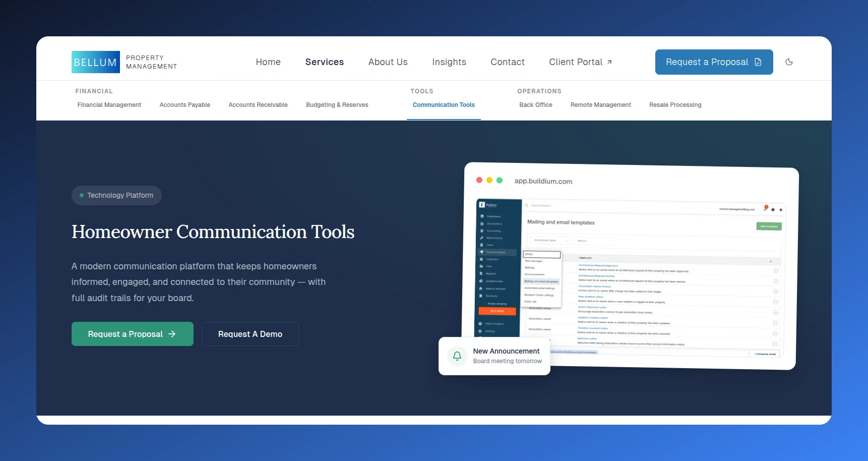Click the green Add template button in screenshot
The image size is (868, 461).
coord(769,226)
